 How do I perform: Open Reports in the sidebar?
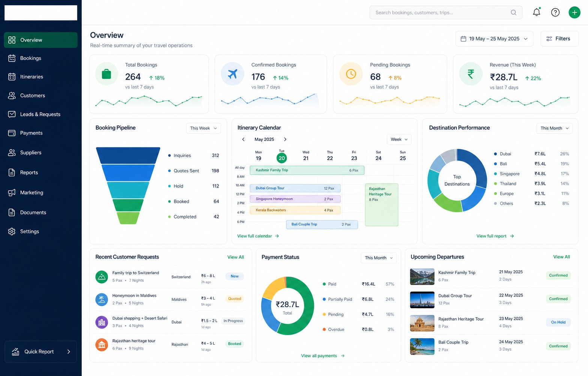(x=40, y=172)
